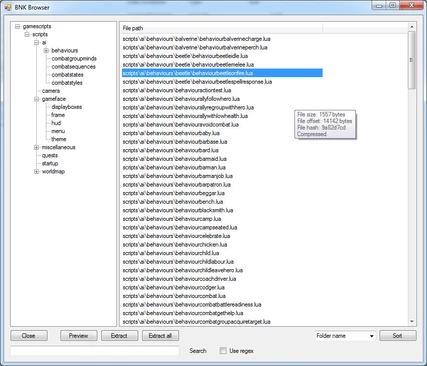Select file behaviourbeetleidle.lua

pos(185,56)
